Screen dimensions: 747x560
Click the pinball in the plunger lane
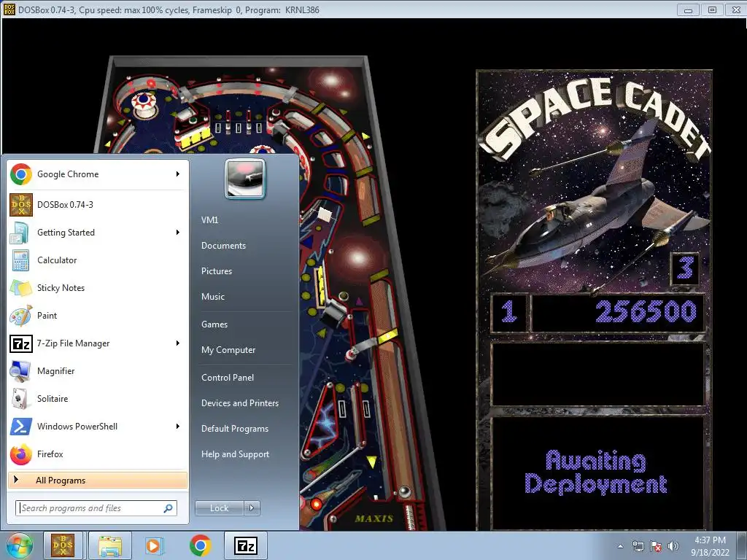[404, 491]
